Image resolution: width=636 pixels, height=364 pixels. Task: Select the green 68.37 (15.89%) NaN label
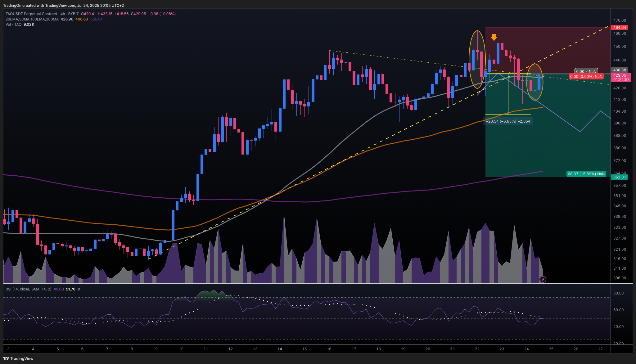tap(586, 174)
